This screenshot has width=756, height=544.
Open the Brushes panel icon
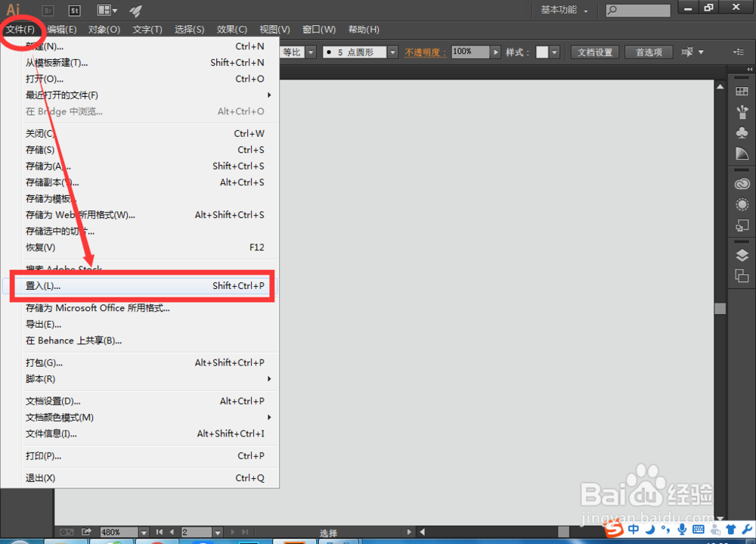coord(742,112)
